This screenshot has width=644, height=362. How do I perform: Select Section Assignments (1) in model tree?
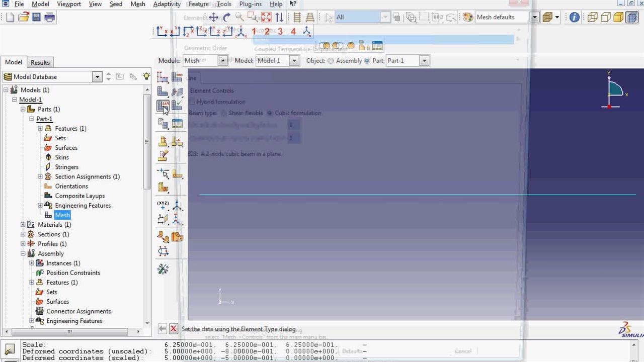click(87, 176)
